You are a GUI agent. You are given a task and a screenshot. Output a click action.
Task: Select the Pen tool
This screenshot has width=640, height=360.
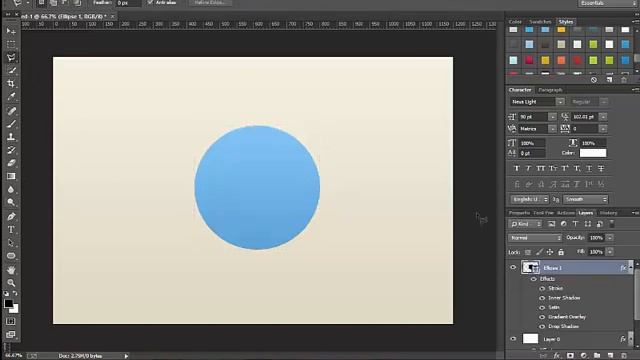point(11,216)
